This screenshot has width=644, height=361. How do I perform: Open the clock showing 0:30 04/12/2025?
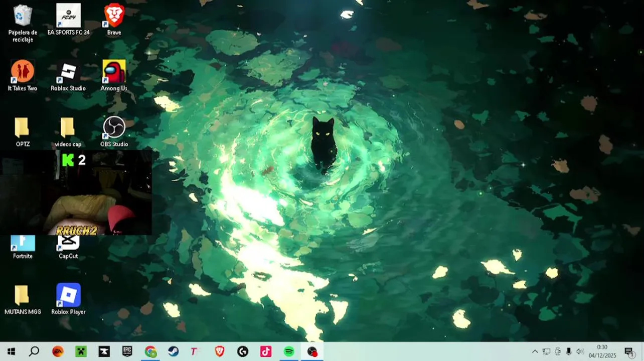[x=602, y=351]
